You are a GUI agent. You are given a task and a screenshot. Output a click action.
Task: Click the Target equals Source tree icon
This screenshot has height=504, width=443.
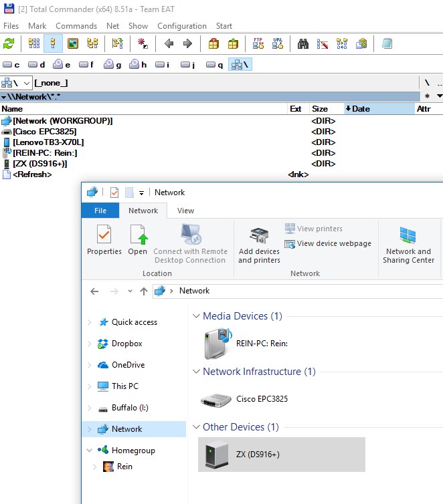click(117, 43)
